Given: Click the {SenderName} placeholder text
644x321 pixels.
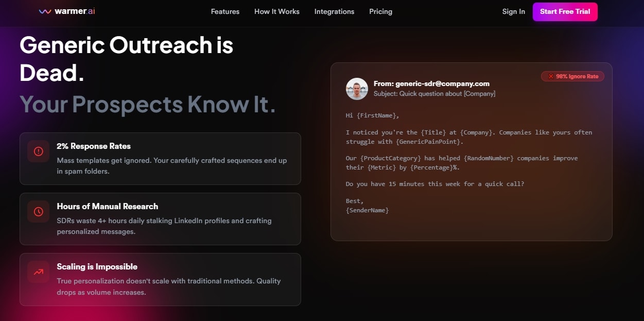Looking at the screenshot, I should 367,210.
